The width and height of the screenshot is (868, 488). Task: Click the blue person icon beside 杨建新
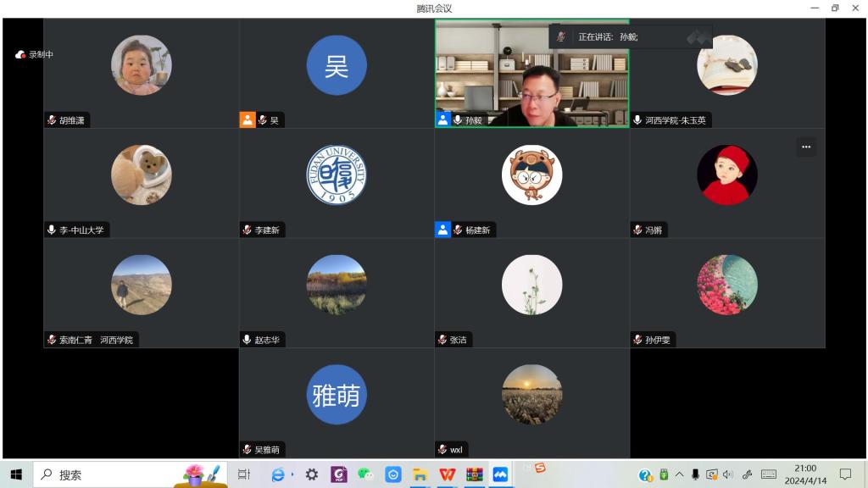tap(443, 230)
